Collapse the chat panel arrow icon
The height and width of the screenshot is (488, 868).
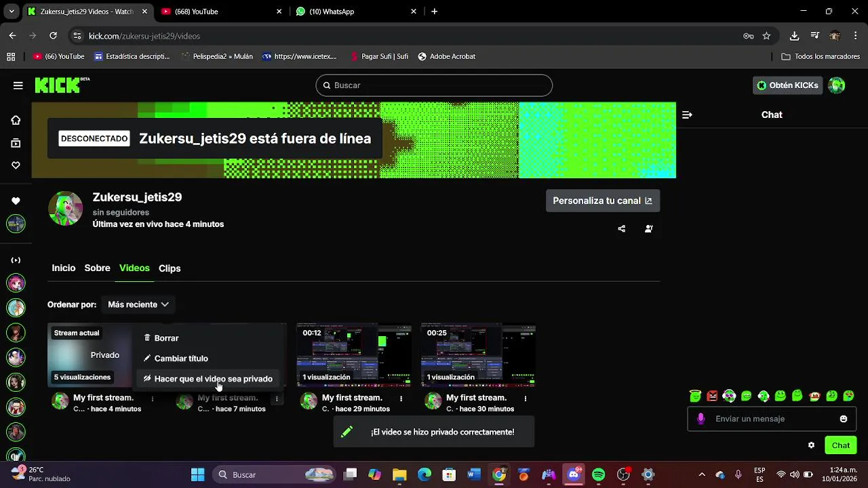pos(687,115)
